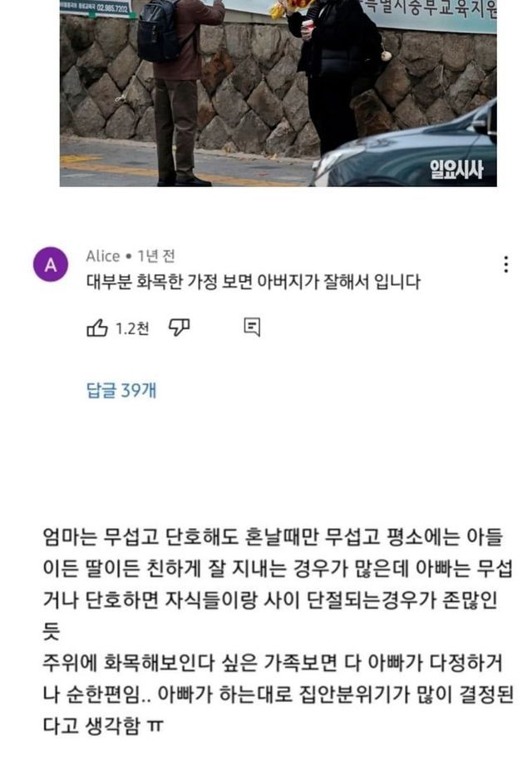Open the reply comment icon
The width and height of the screenshot is (532, 776).
pyautogui.click(x=252, y=327)
